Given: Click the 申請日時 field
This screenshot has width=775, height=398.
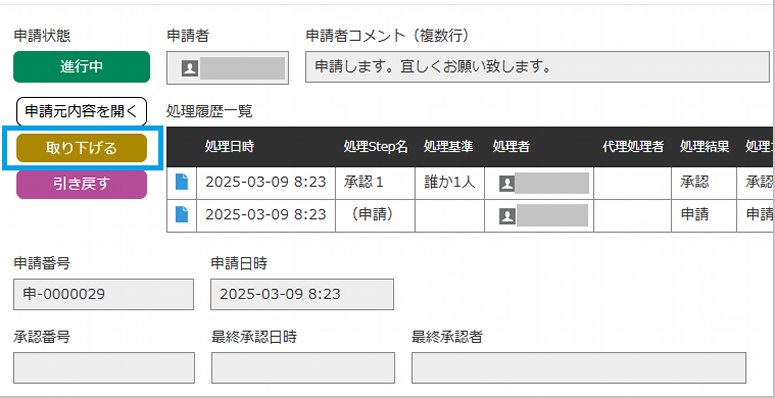Looking at the screenshot, I should click(302, 294).
